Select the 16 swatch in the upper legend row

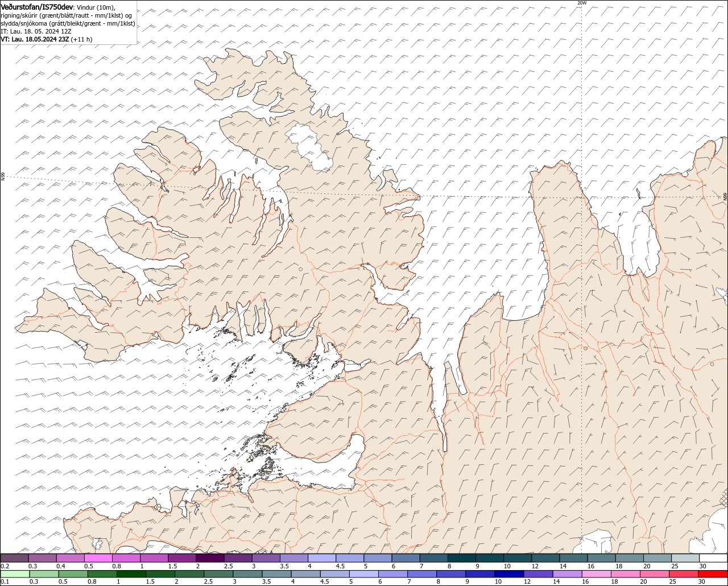[602, 558]
